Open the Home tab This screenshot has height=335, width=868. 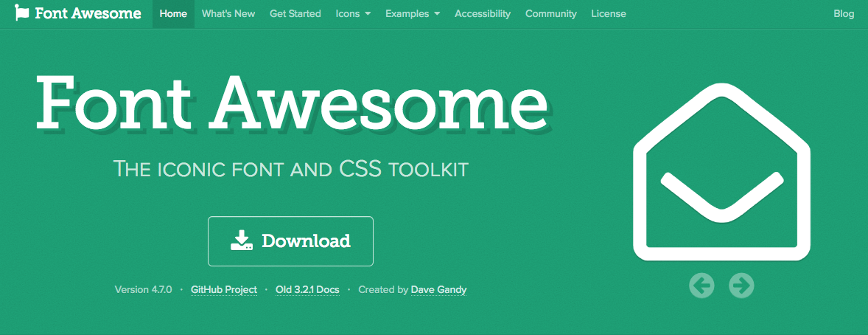[173, 14]
